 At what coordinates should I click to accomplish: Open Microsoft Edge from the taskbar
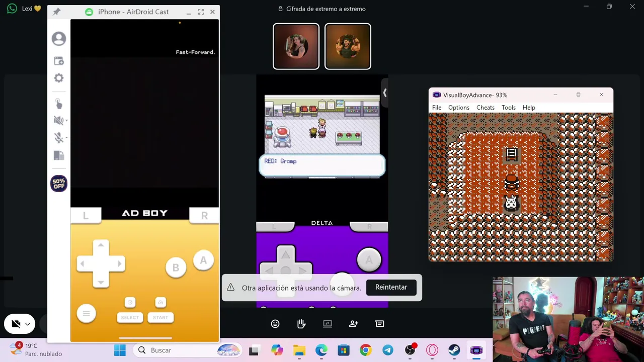coord(321,350)
